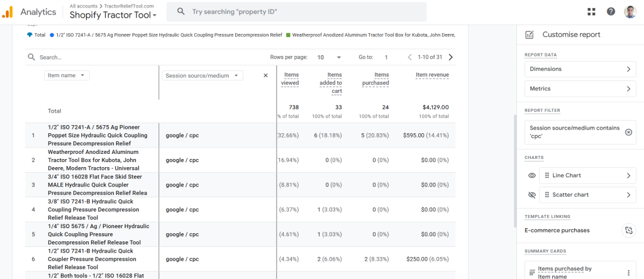This screenshot has width=644, height=279.
Task: Click the summary card list icon
Action: coord(532,273)
